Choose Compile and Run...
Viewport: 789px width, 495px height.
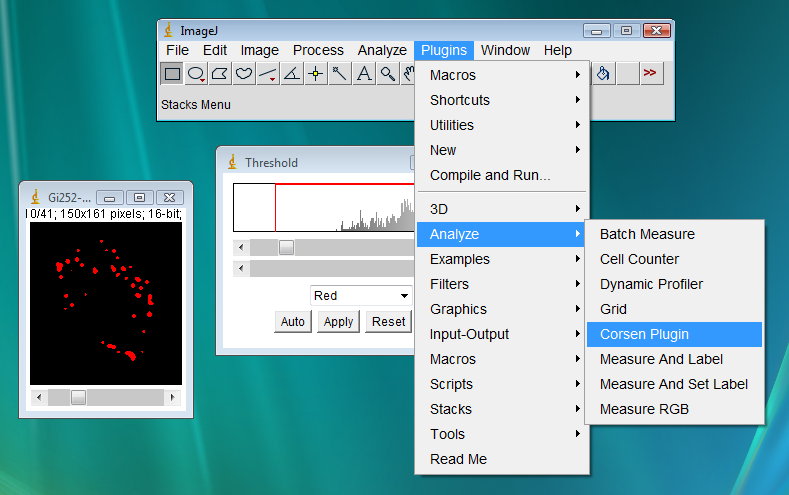pyautogui.click(x=502, y=175)
